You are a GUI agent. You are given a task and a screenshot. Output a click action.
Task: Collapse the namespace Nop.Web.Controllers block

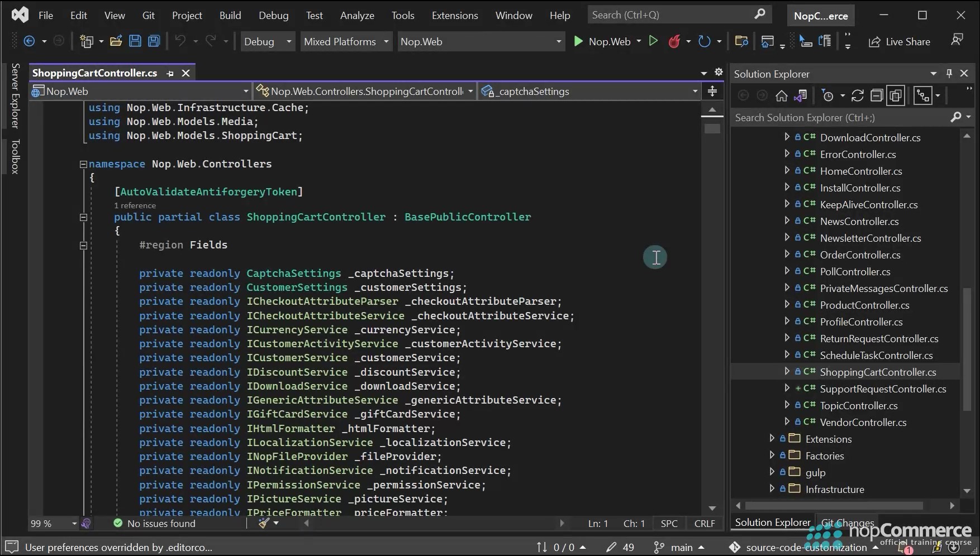[83, 164]
